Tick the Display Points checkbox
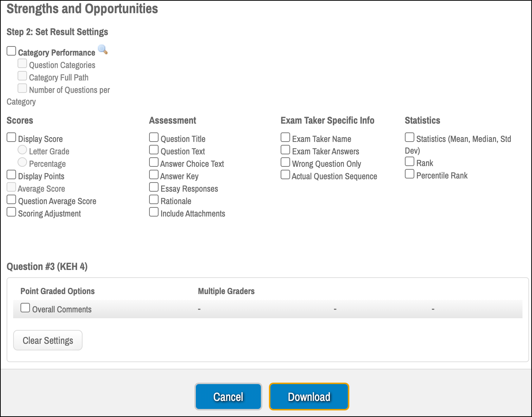532x417 pixels. tap(11, 175)
